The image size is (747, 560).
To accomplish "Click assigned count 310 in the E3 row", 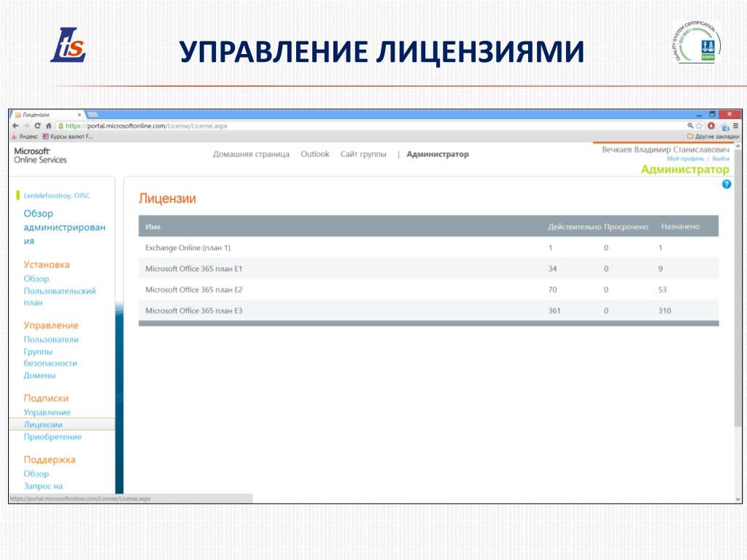I will pyautogui.click(x=665, y=311).
